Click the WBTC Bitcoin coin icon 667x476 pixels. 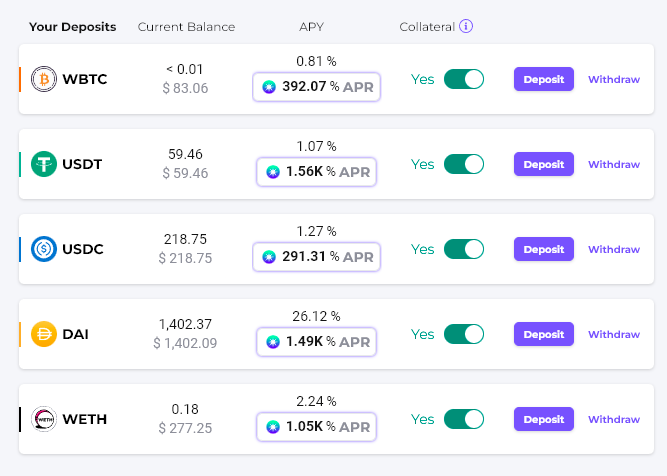click(44, 79)
